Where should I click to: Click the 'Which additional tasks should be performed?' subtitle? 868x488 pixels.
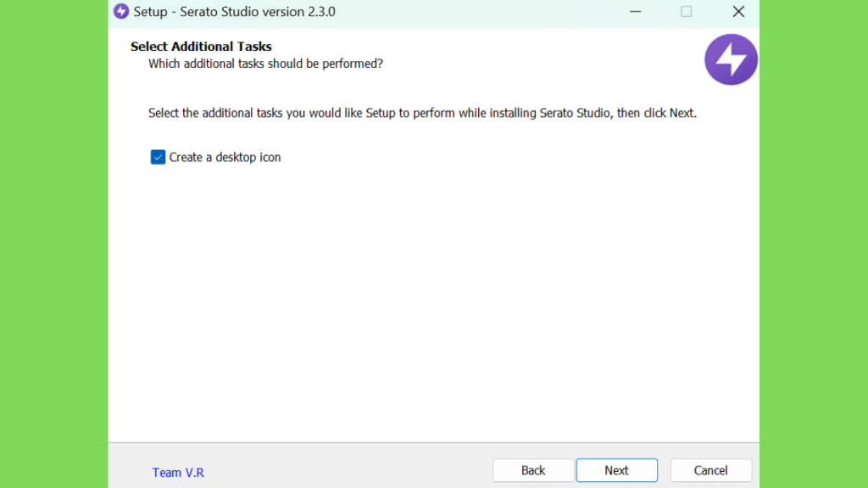(265, 64)
